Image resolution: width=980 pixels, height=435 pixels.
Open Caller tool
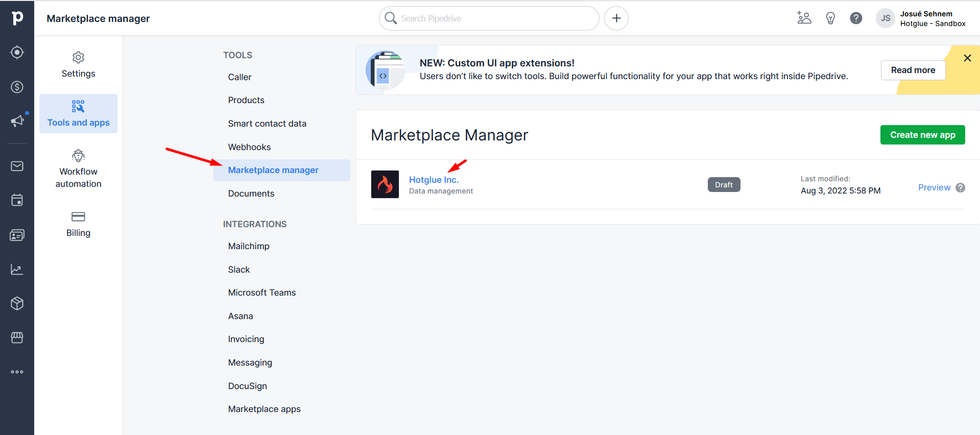coord(240,77)
